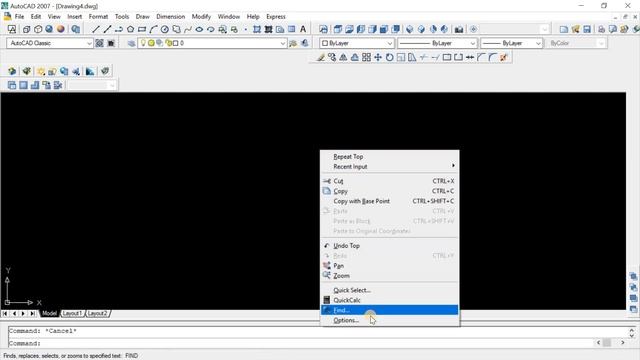640x360 pixels.
Task: Click the SW Isometric view icon
Action: (x=409, y=29)
